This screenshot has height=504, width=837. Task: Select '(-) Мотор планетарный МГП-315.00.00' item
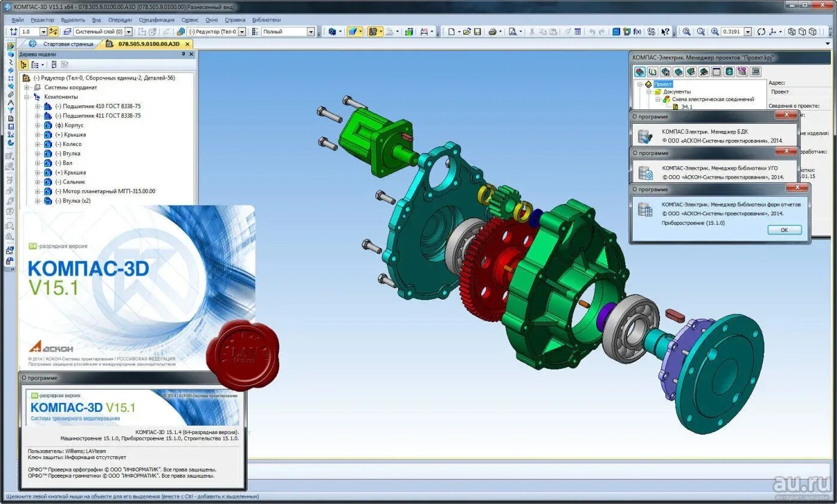105,191
